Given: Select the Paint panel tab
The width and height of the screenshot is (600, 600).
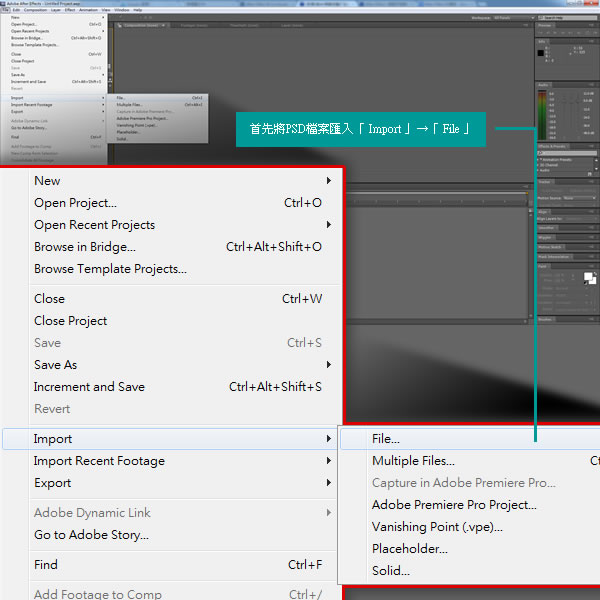Looking at the screenshot, I should point(543,266).
